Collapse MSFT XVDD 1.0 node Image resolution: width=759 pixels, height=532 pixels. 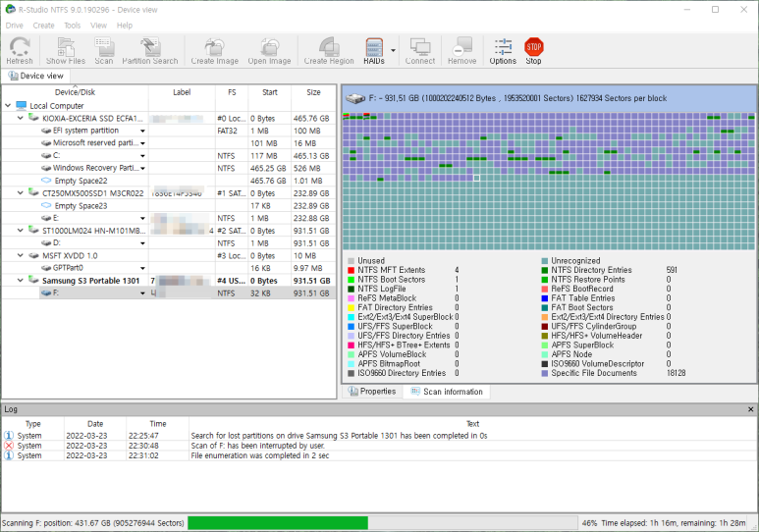click(21, 255)
